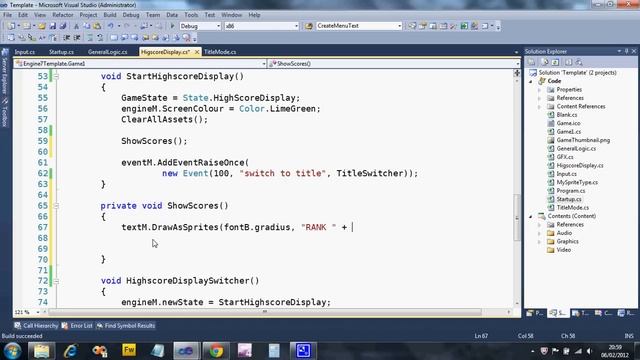Click the Undo arrow icon
This screenshot has height=360, width=640.
tap(110, 26)
